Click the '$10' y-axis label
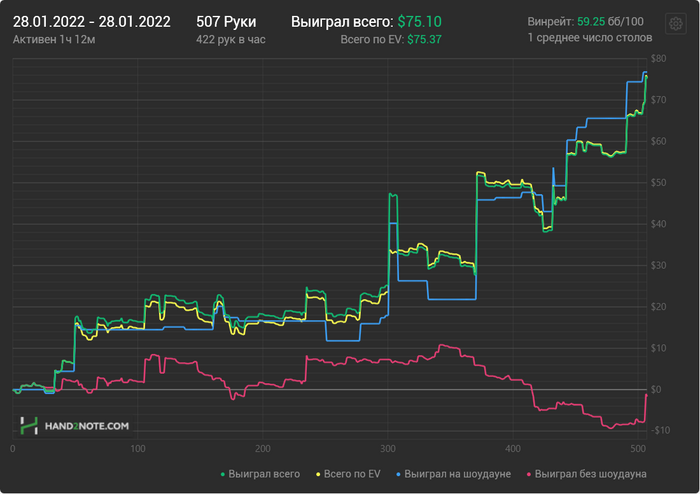 pyautogui.click(x=658, y=348)
